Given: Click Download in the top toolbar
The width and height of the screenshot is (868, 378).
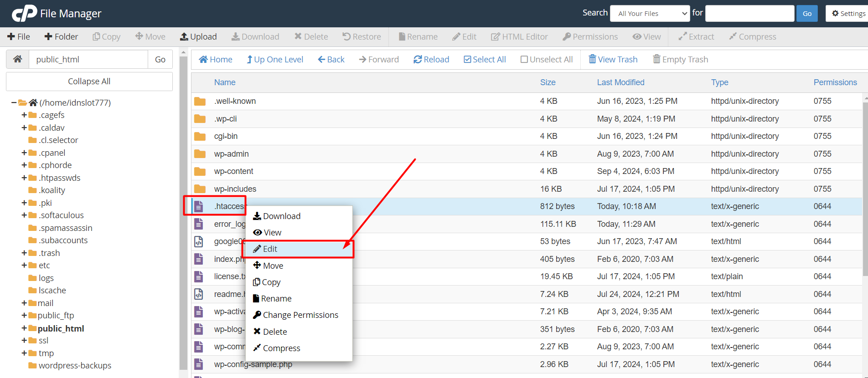Looking at the screenshot, I should [x=255, y=36].
